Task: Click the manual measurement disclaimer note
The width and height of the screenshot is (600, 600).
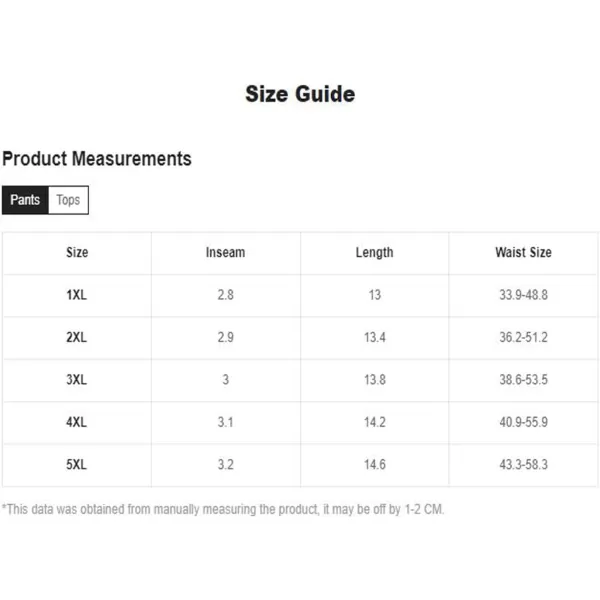Action: coord(223,510)
